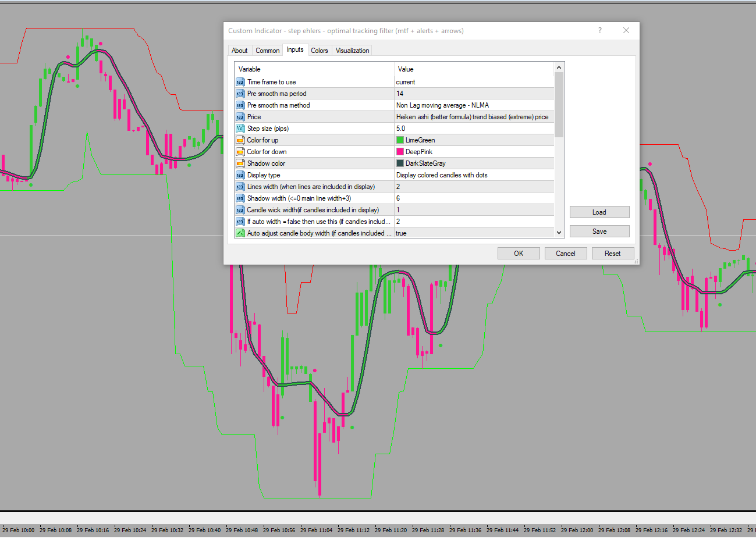Select the 'DarkSlateGray' value text
The image size is (756, 538).
click(425, 163)
